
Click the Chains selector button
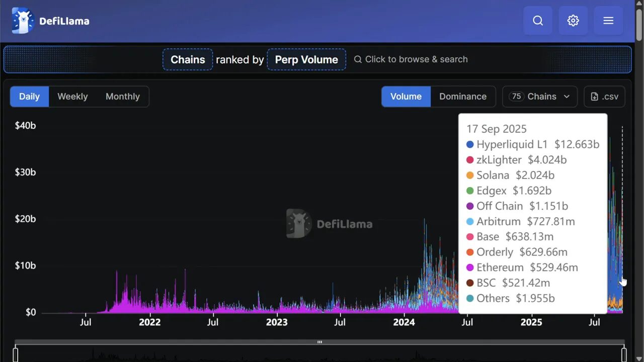point(187,59)
